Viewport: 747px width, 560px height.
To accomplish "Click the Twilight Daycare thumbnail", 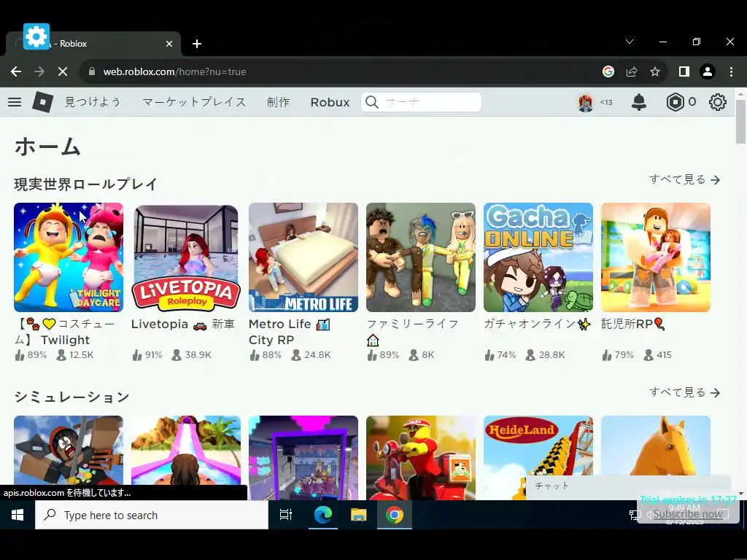I will pyautogui.click(x=69, y=257).
